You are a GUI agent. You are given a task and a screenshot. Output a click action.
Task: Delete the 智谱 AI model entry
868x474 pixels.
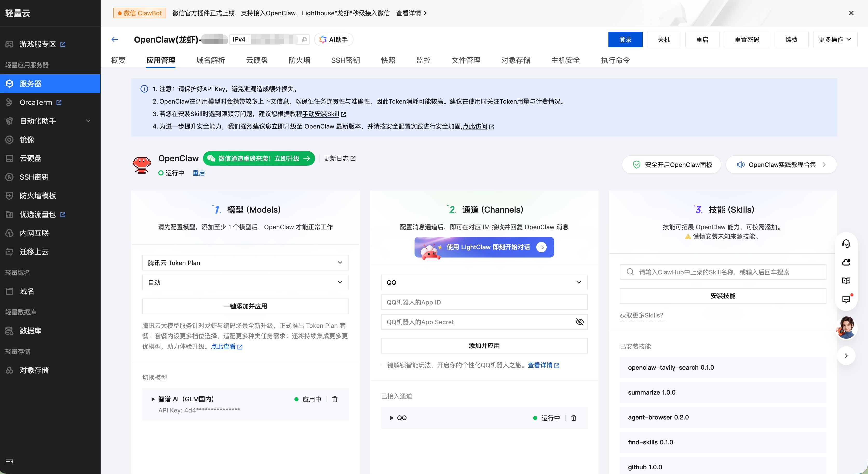335,399
